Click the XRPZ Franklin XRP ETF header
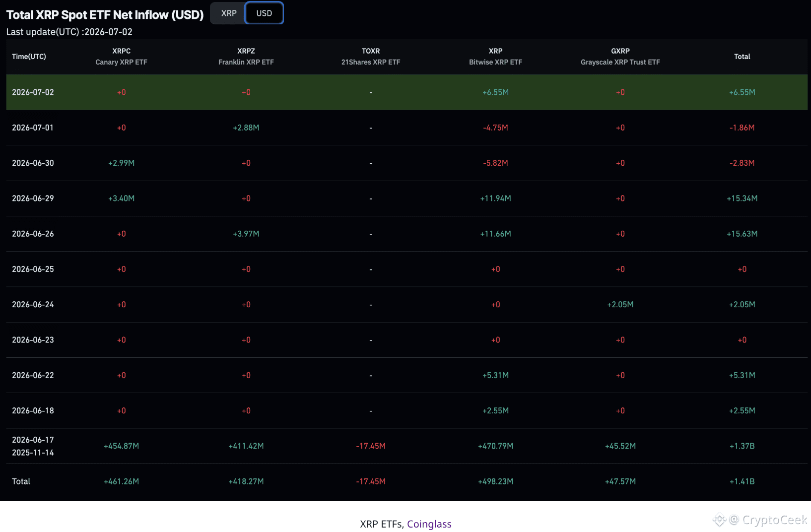 [246, 57]
